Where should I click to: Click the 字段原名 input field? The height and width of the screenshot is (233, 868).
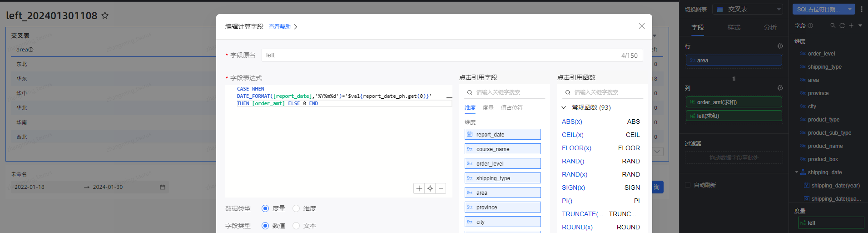coord(441,55)
